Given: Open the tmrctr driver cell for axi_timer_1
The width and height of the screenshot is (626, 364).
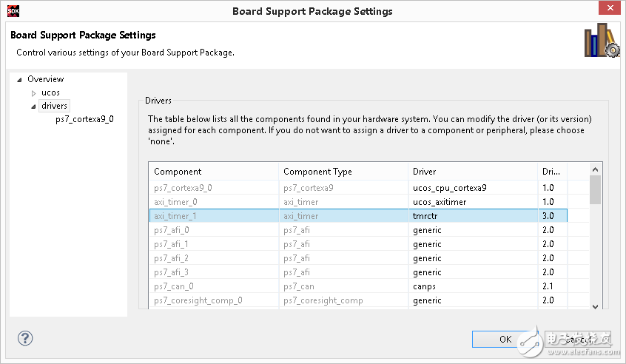Looking at the screenshot, I should (x=472, y=216).
